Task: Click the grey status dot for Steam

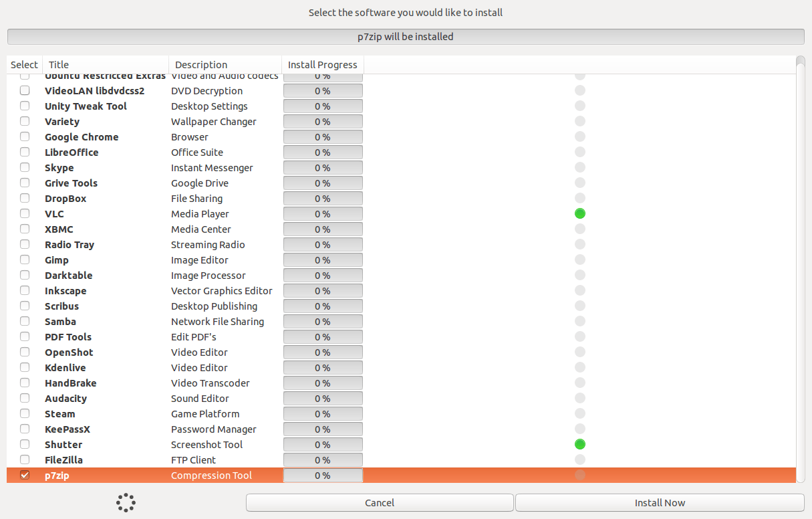Action: 579,413
